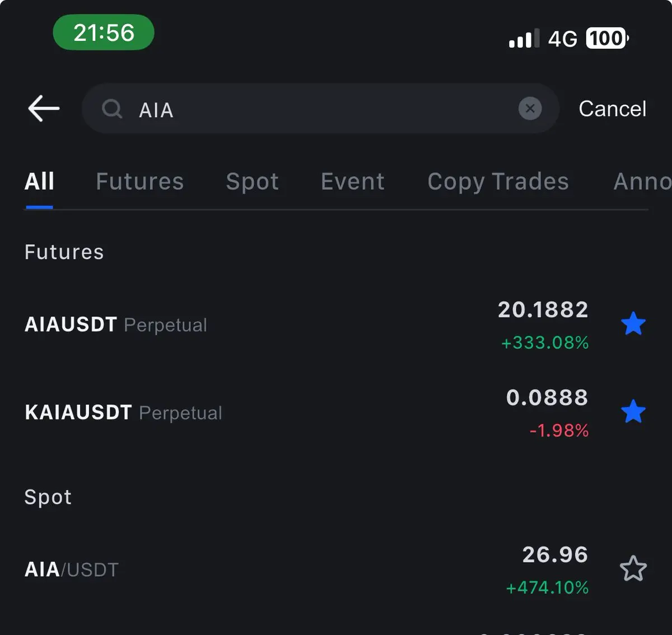Open the KAIAUSDT Perpetual futures pair
The image size is (672, 635).
click(123, 413)
